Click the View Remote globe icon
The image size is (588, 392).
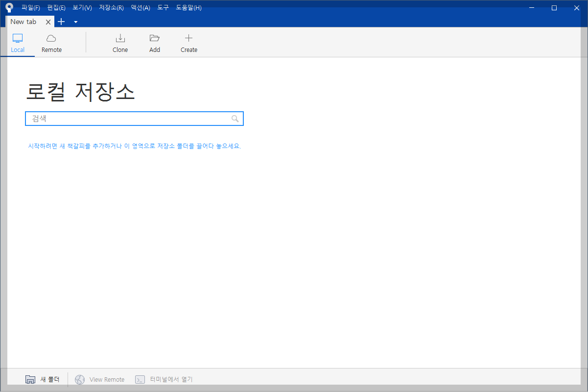[80, 379]
